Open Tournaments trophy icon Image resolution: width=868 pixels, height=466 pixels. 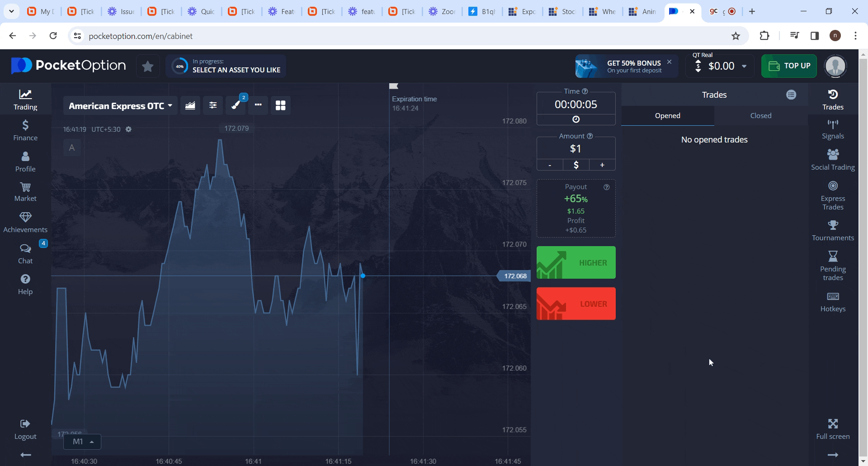(832, 230)
